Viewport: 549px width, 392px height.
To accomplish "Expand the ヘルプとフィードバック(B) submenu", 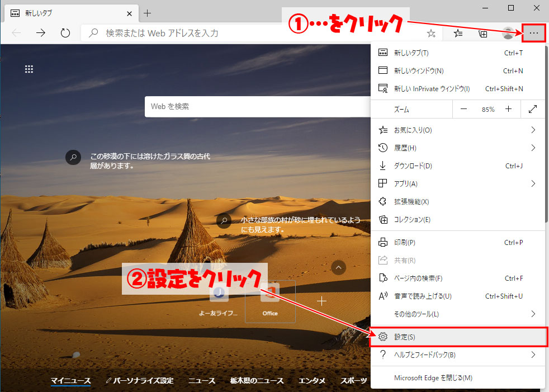I will click(457, 355).
